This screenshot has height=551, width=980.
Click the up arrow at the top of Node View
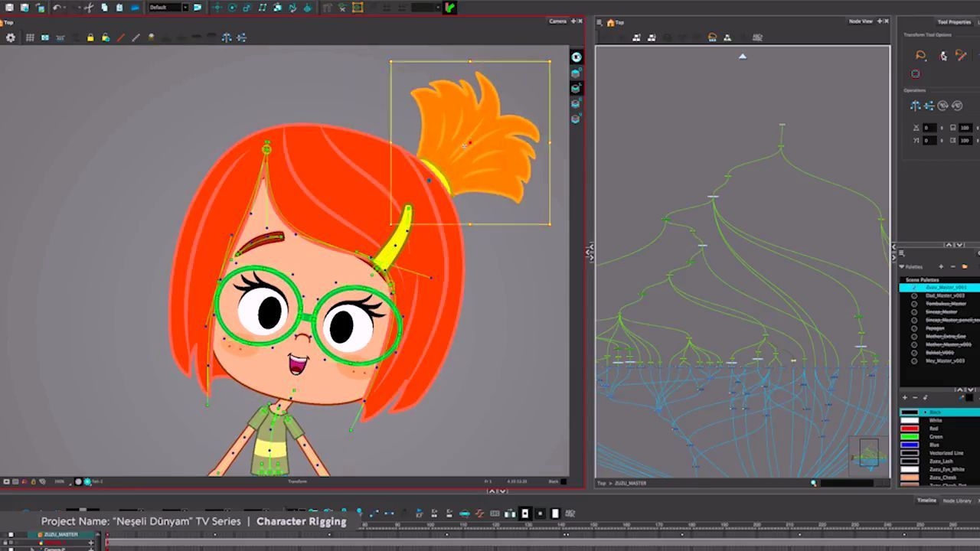coord(742,56)
